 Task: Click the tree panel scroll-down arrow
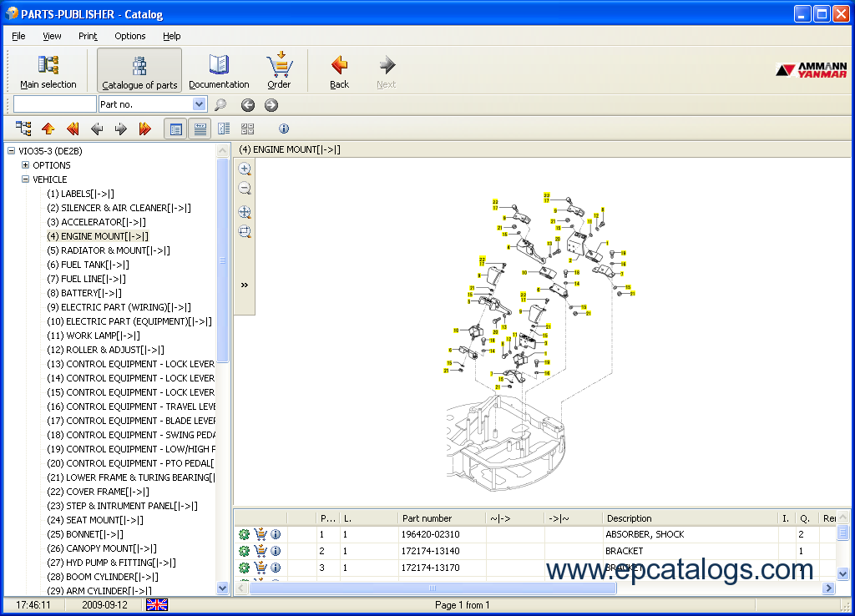[x=222, y=588]
